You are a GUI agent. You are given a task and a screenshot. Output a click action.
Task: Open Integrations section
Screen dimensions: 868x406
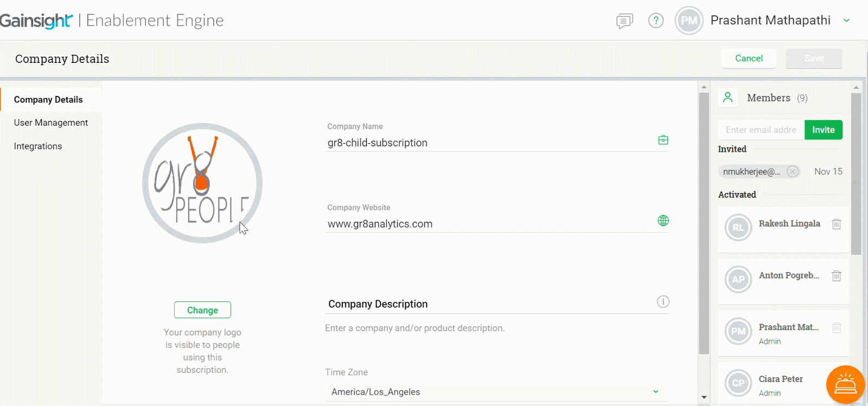pyautogui.click(x=38, y=146)
